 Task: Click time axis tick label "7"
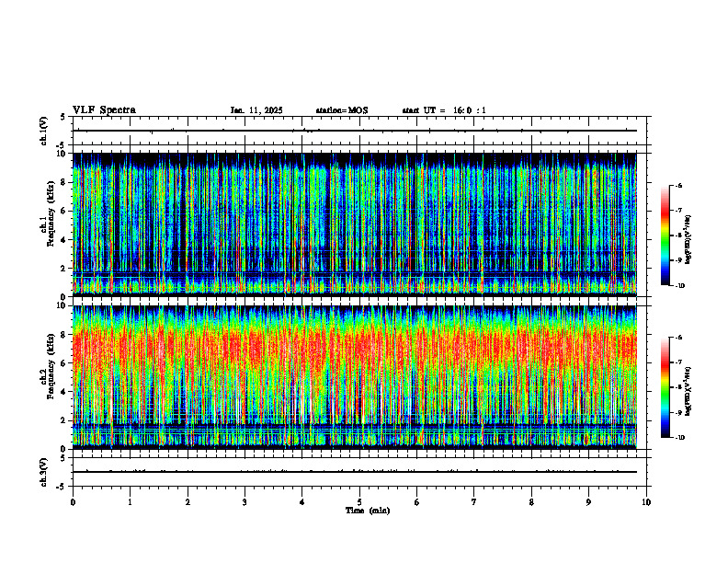point(474,502)
